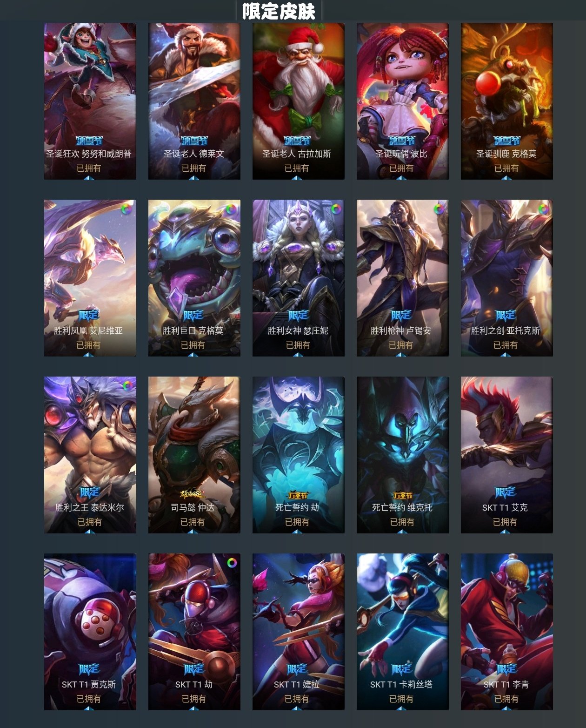Expand arrow below 圣诞狂欢 努努和威朗普 card
This screenshot has width=586, height=728.
pos(89,177)
